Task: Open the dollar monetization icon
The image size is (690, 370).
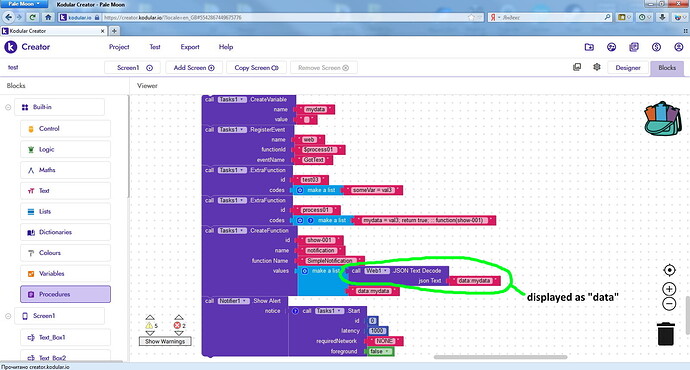Action: pyautogui.click(x=656, y=47)
